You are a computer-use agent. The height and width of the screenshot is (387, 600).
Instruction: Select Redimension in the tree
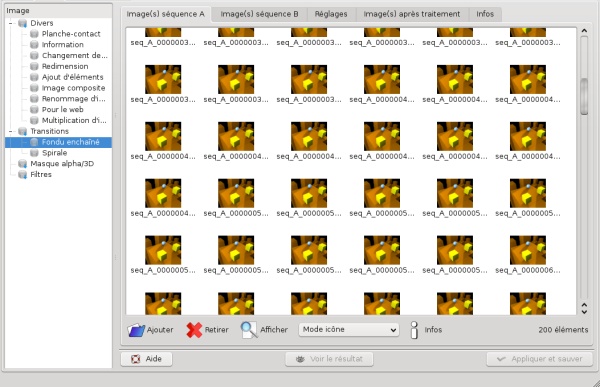point(65,66)
